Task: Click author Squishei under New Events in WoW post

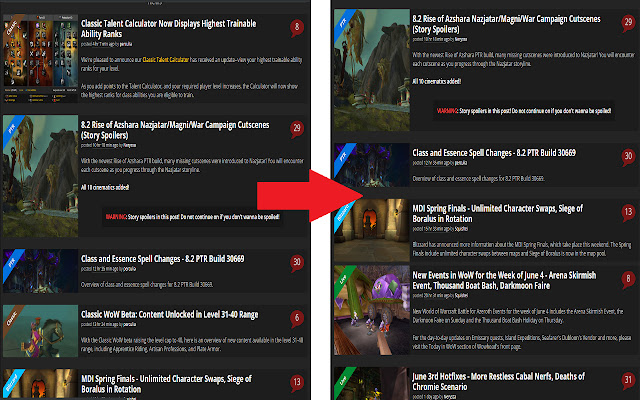Action: coord(461,295)
